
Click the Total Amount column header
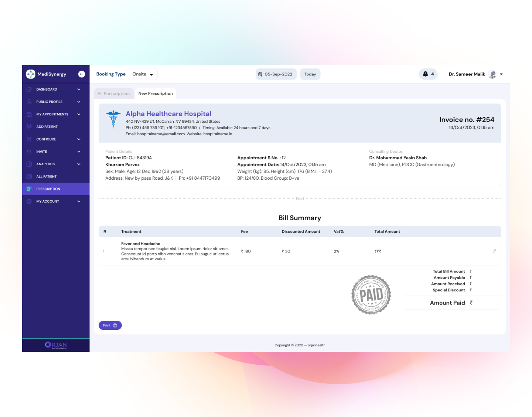point(387,231)
